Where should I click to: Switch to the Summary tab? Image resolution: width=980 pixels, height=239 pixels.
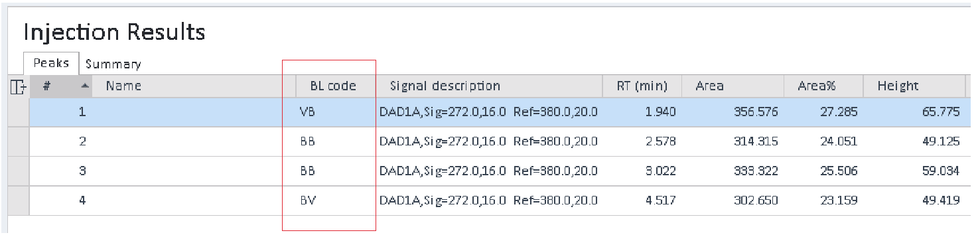113,64
